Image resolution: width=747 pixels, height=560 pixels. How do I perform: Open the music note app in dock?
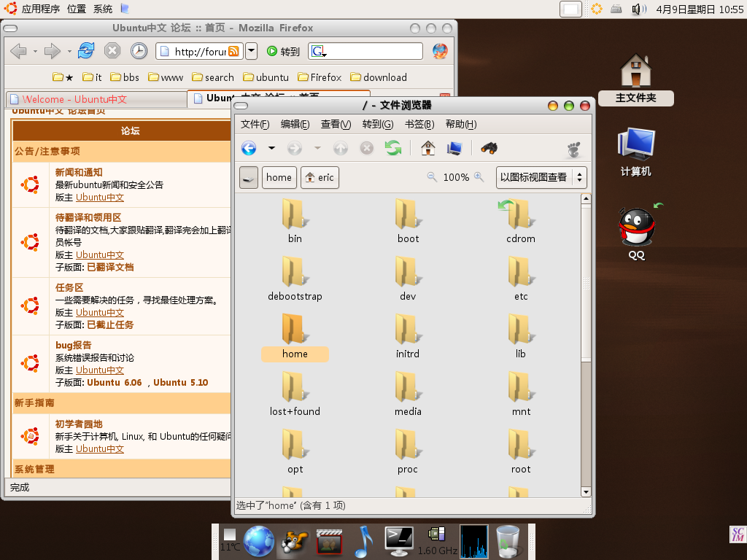point(363,542)
